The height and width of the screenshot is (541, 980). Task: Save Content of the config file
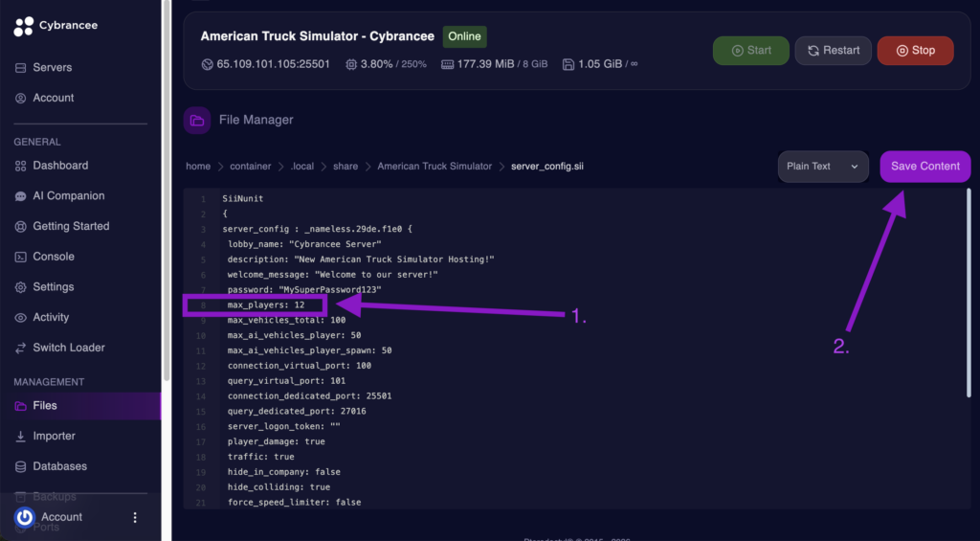click(x=925, y=167)
